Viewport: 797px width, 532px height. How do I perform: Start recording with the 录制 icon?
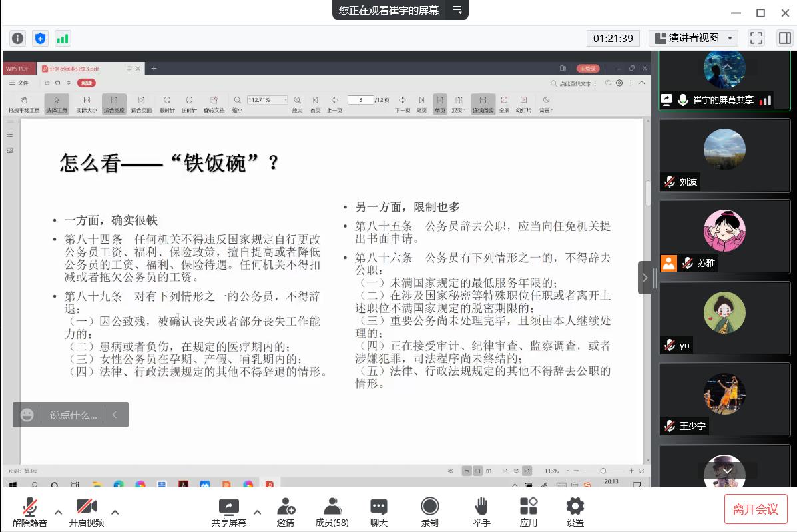pos(430,511)
